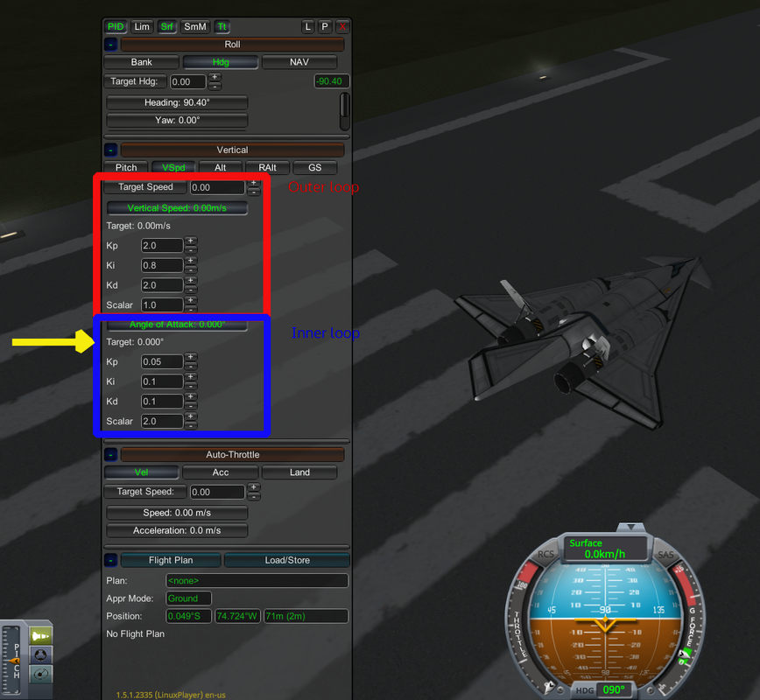Click the L button in panel header
Screen dimensions: 760x700
(307, 26)
